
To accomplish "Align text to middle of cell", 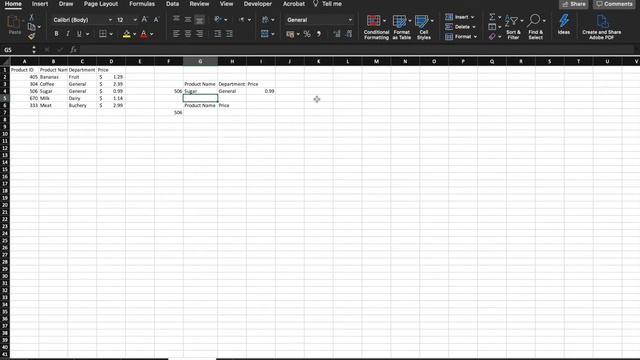I will click(188, 19).
